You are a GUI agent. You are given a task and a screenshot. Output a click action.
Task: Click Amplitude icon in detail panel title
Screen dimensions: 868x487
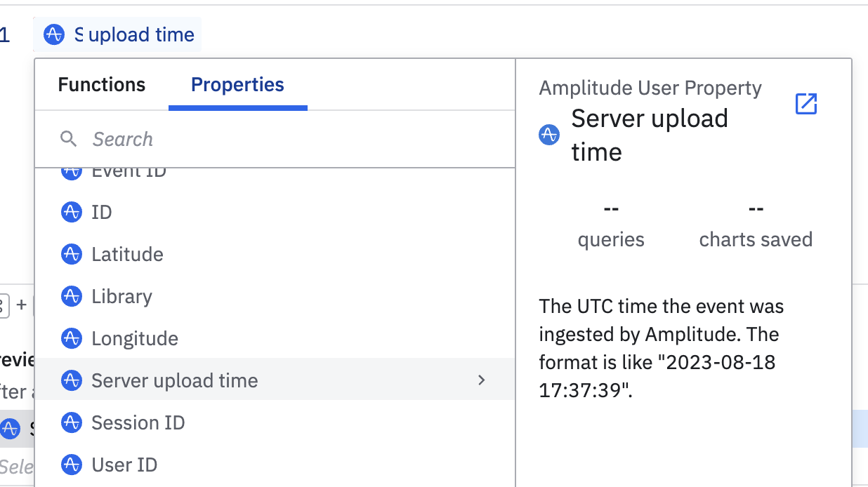coord(548,135)
